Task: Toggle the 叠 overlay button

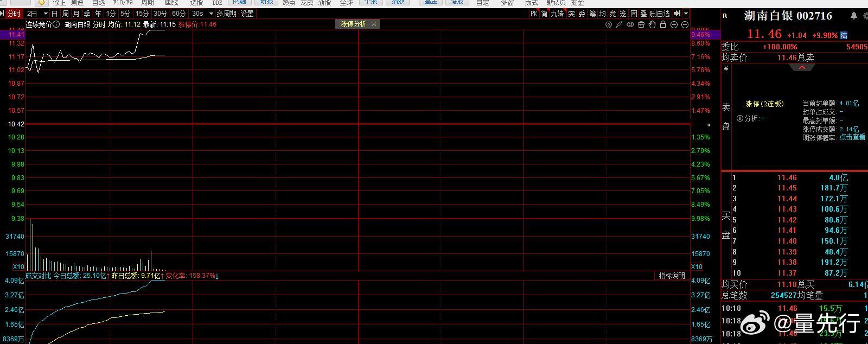Action: tap(643, 14)
